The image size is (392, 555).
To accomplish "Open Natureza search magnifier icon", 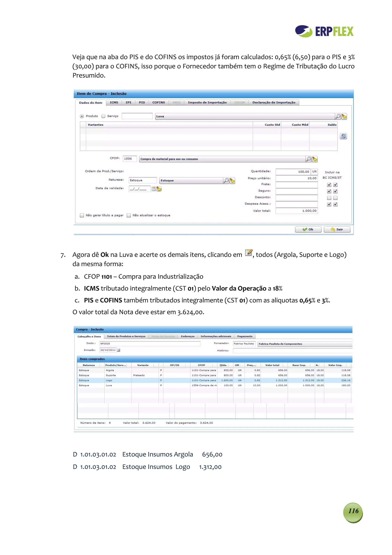I will [226, 181].
